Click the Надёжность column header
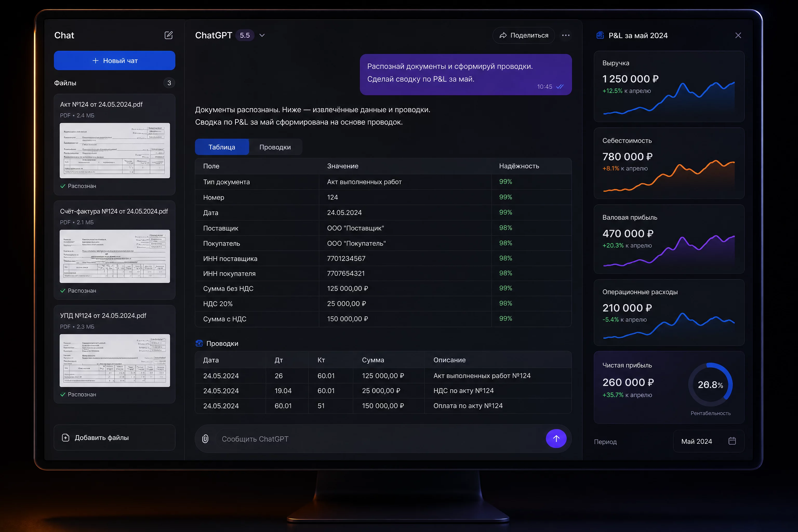Screen dimensions: 798x532 coord(519,166)
